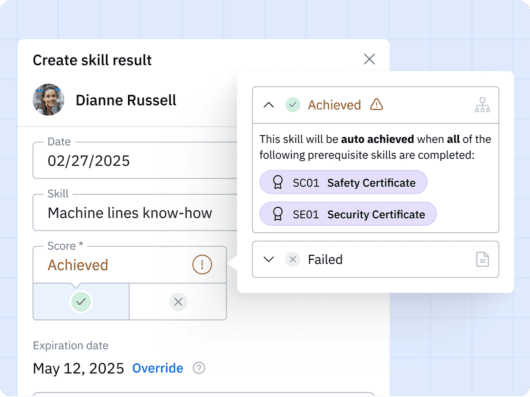This screenshot has height=397, width=530.
Task: Select the Dianne Russell name text
Action: point(126,100)
